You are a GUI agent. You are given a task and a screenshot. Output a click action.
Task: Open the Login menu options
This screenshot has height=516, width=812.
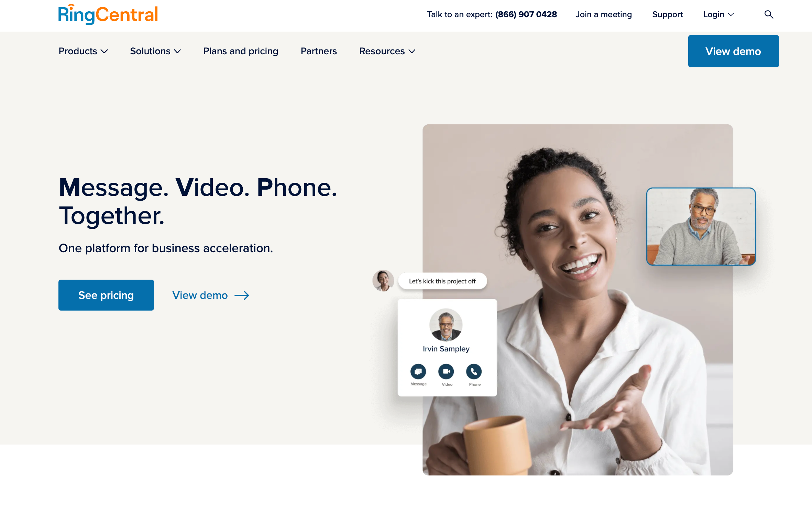717,14
